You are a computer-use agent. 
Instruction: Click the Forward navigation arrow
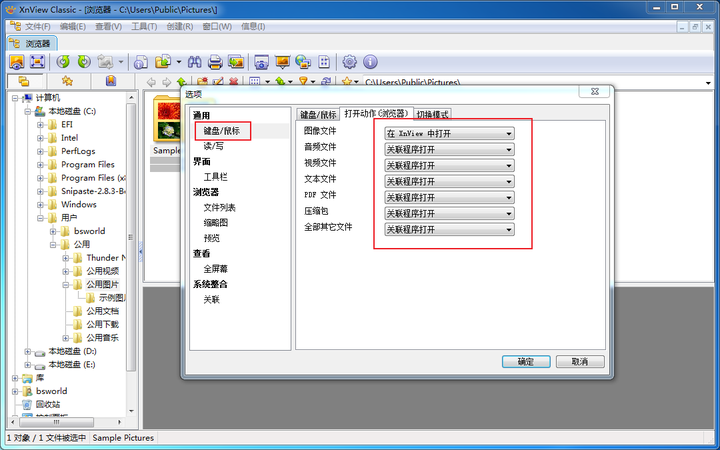pyautogui.click(x=167, y=82)
